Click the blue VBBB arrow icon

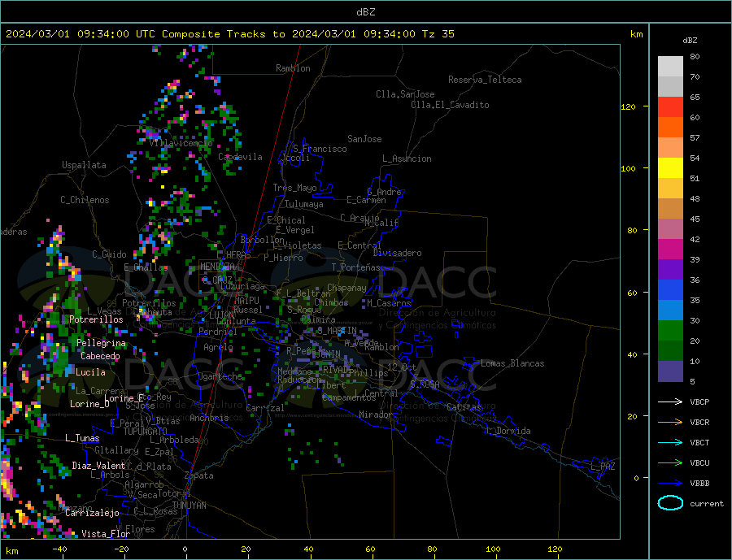pos(671,483)
